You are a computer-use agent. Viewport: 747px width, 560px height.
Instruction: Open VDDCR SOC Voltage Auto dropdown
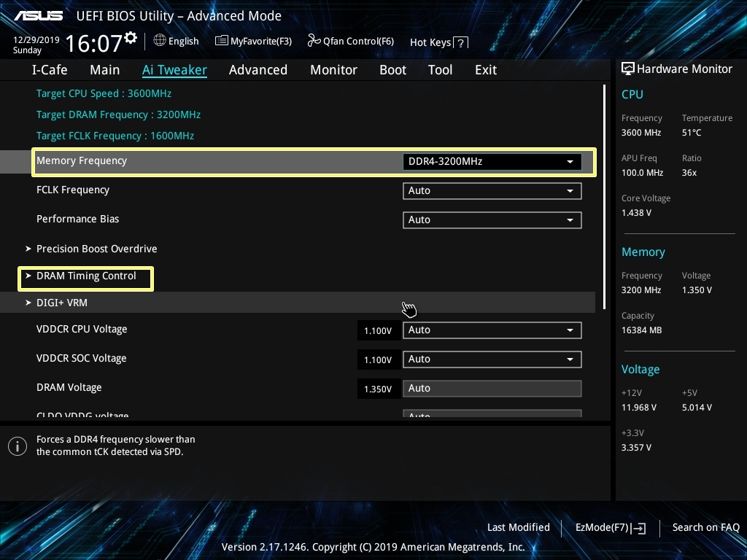(492, 359)
